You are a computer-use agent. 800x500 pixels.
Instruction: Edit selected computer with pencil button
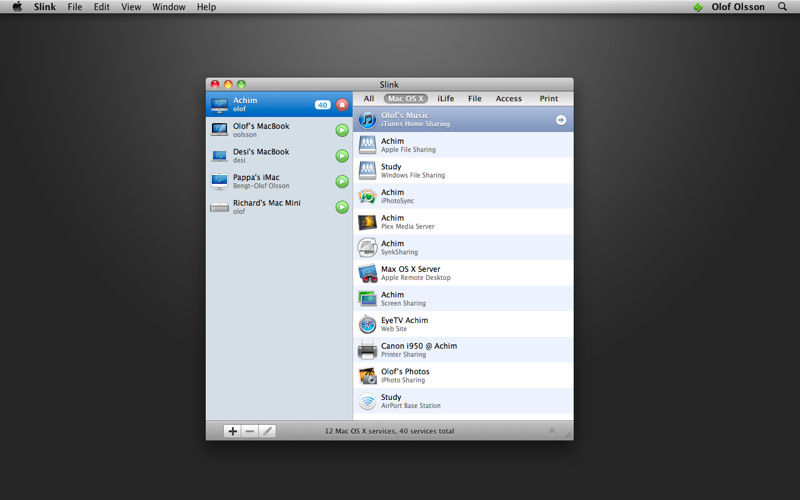(267, 431)
